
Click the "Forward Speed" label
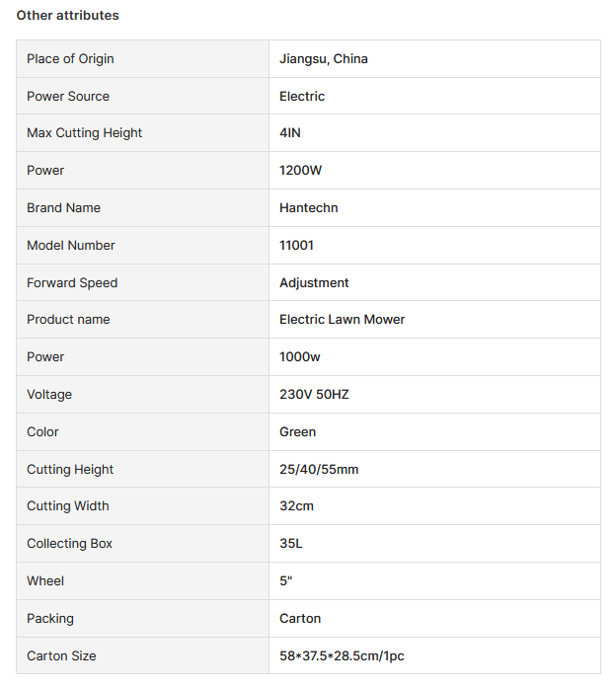coord(72,283)
